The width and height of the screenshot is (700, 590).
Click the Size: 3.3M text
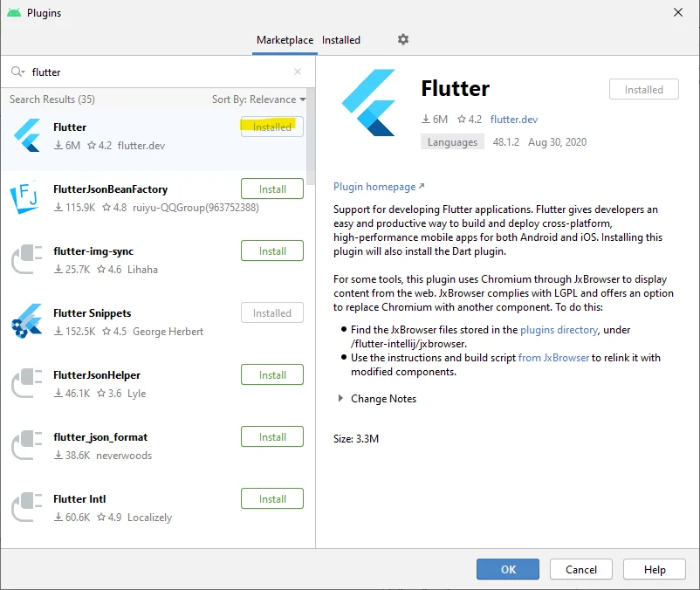(x=356, y=439)
